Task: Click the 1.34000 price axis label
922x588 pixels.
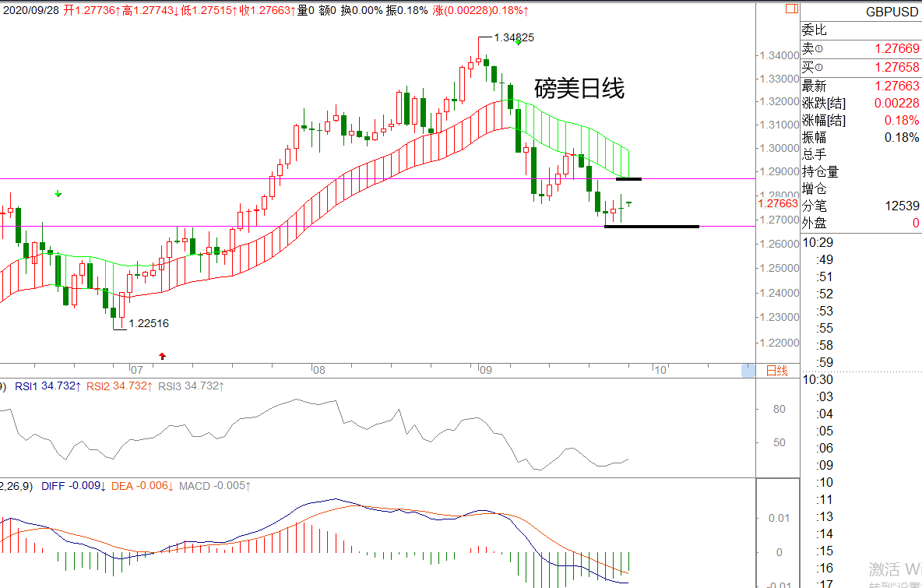Action: click(779, 55)
